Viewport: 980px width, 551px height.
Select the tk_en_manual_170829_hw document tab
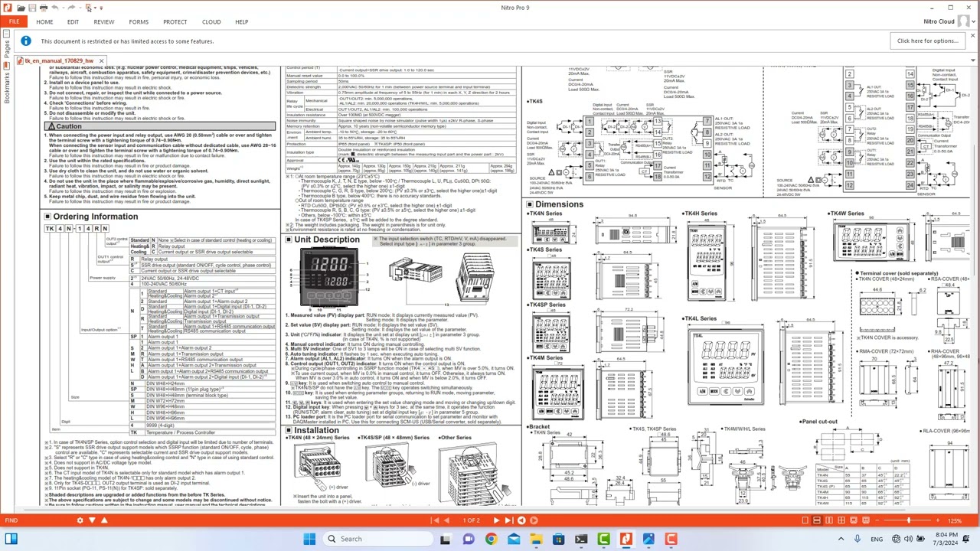coord(59,60)
